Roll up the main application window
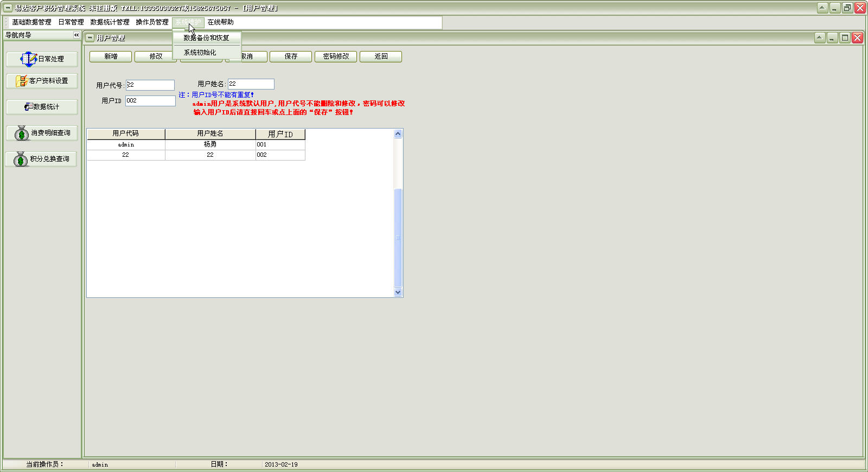868x472 pixels. pyautogui.click(x=822, y=8)
